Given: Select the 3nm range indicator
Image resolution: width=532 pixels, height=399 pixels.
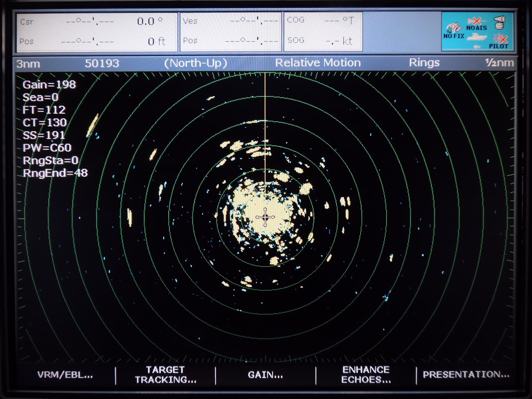Looking at the screenshot, I should [28, 64].
